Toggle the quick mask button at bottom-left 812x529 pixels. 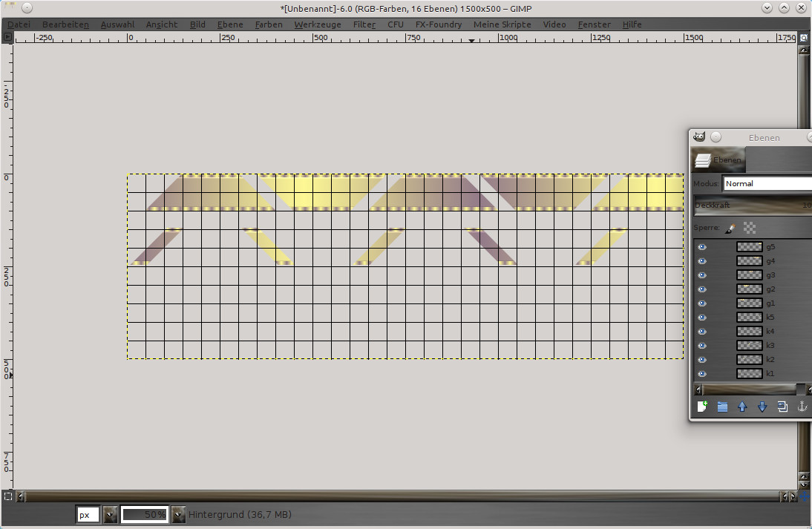(x=7, y=496)
